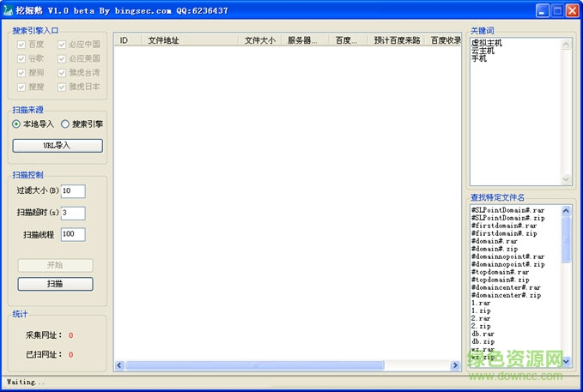Click the db.rar entry

click(x=483, y=335)
